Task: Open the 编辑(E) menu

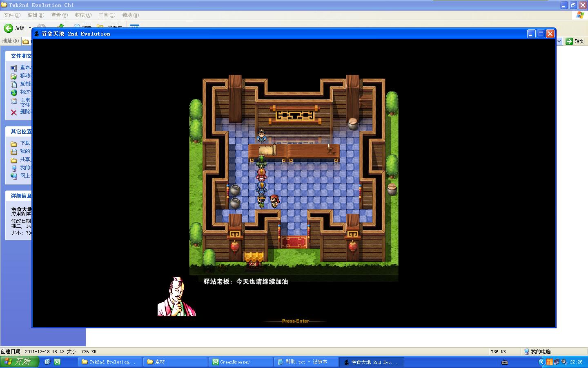Action: (36, 15)
